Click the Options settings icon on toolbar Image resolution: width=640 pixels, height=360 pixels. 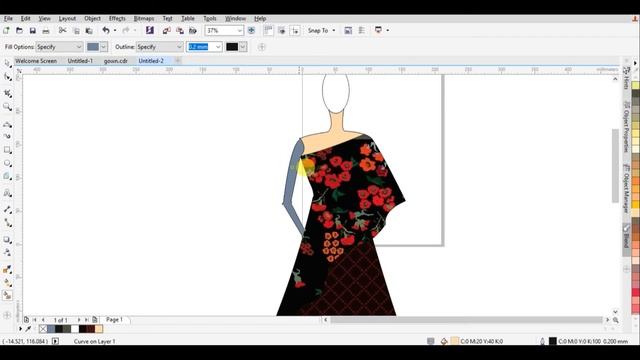[x=348, y=31]
